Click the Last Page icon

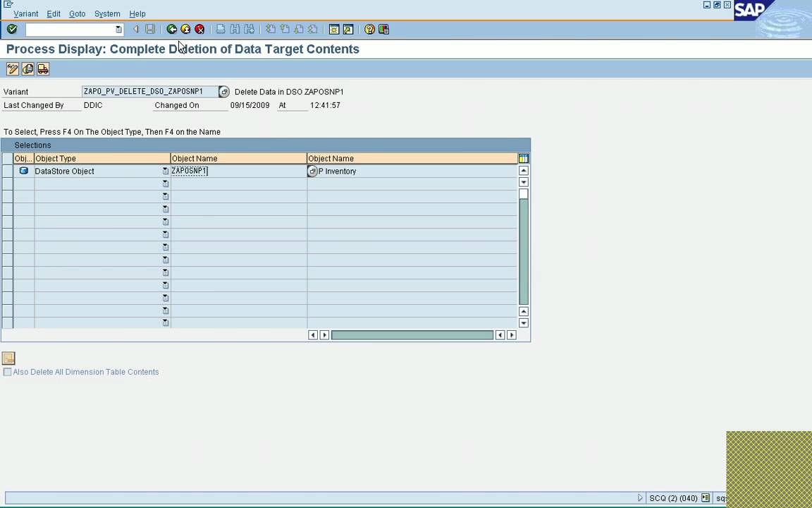[x=313, y=30]
